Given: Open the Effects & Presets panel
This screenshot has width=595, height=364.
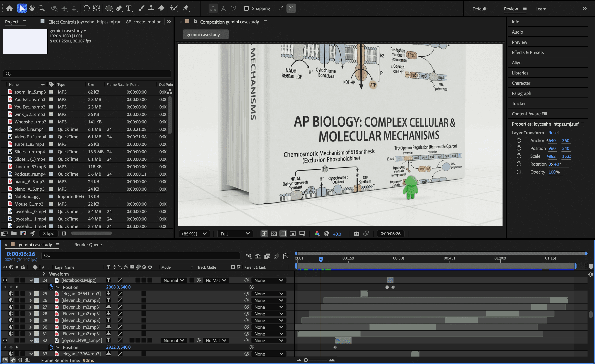Looking at the screenshot, I should pyautogui.click(x=528, y=52).
